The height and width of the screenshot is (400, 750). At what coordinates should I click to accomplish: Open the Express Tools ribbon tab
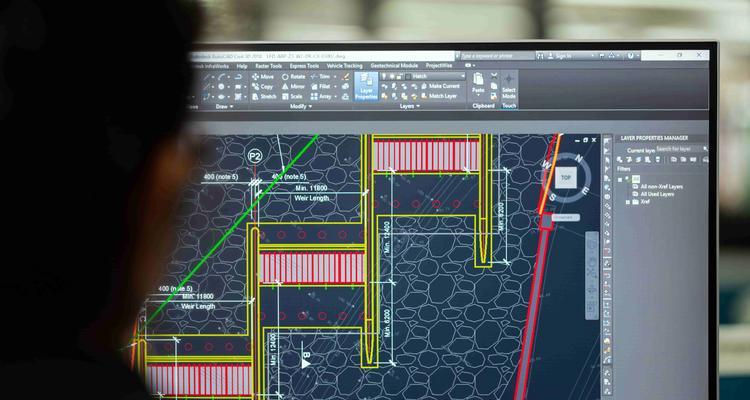pyautogui.click(x=304, y=66)
